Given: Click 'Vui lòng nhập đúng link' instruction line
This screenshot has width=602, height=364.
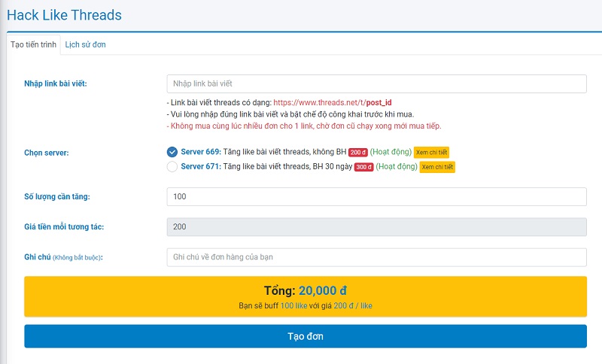Looking at the screenshot, I should (290, 114).
